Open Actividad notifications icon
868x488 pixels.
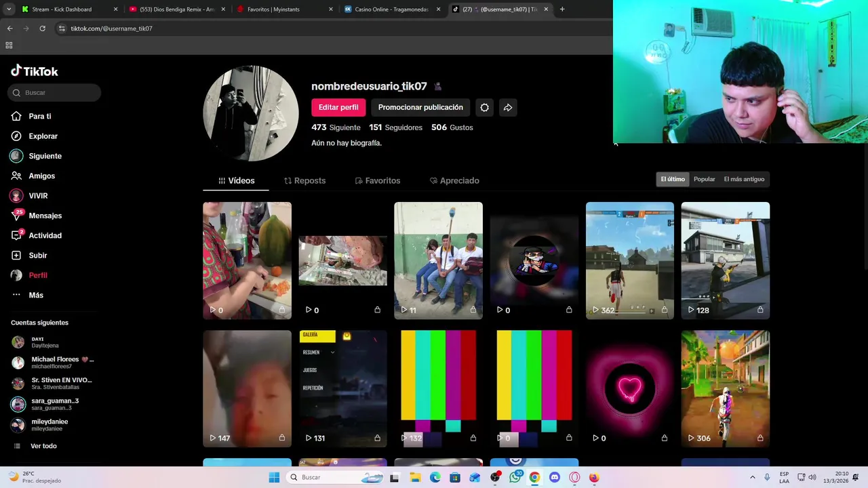[16, 235]
